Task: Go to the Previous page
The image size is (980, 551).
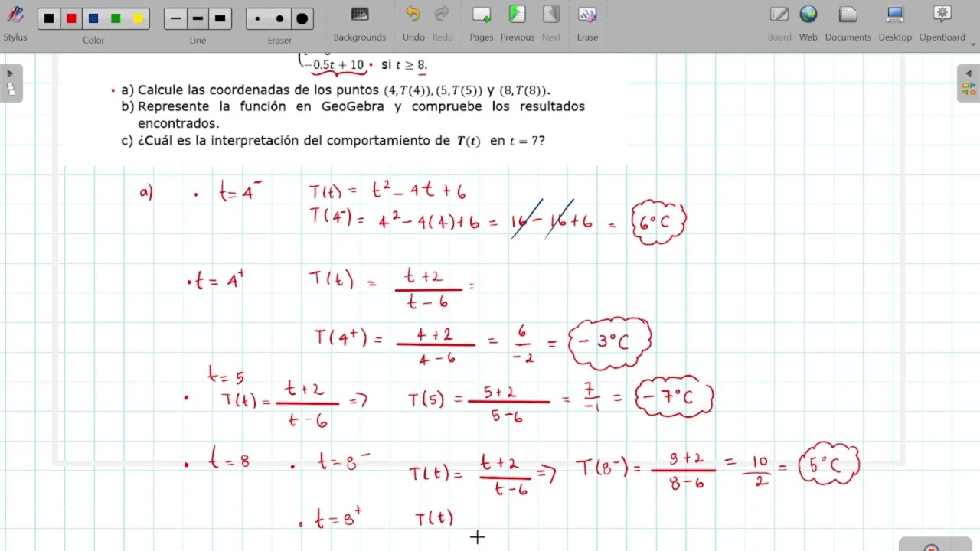Action: coord(518,23)
